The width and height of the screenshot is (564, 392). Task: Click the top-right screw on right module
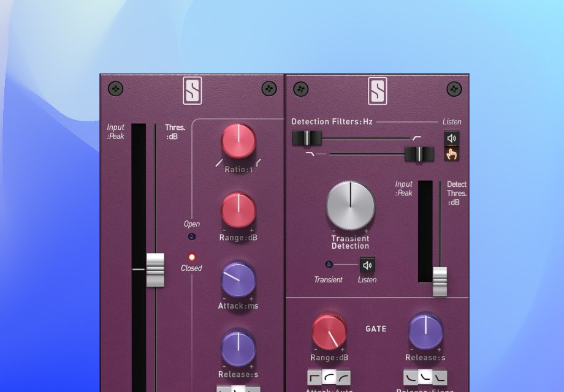(454, 89)
